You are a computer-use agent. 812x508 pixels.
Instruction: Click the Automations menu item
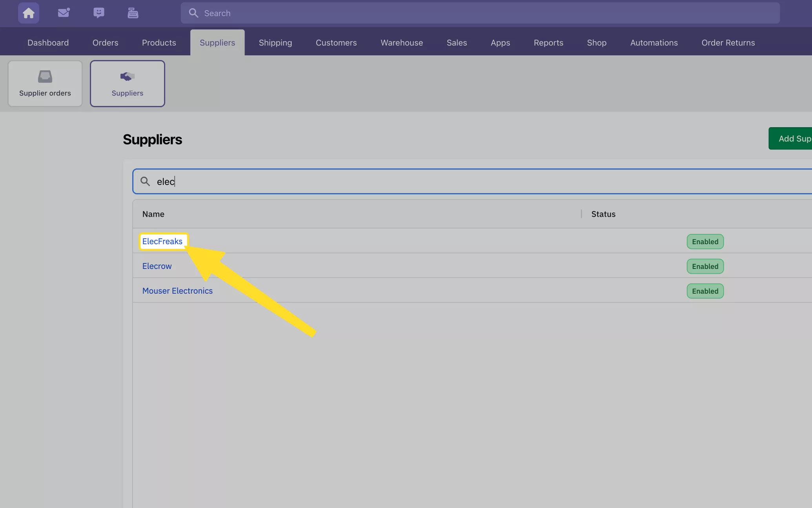tap(654, 42)
